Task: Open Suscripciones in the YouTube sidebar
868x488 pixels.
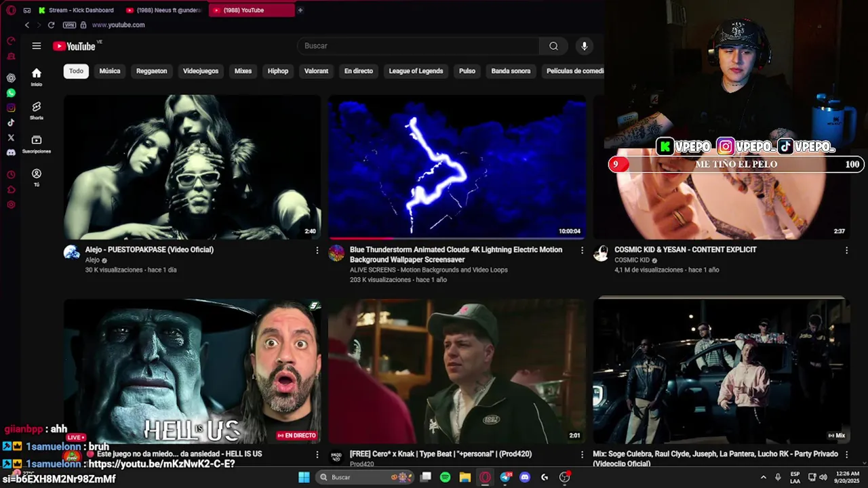Action: 37,144
